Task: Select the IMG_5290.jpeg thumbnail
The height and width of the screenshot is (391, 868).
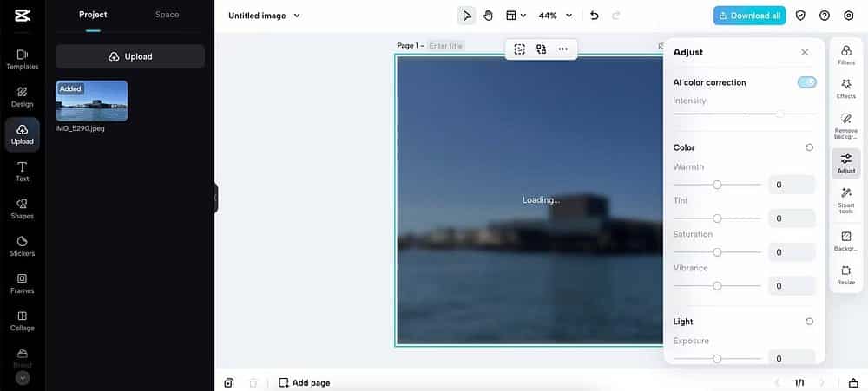Action: tap(91, 101)
